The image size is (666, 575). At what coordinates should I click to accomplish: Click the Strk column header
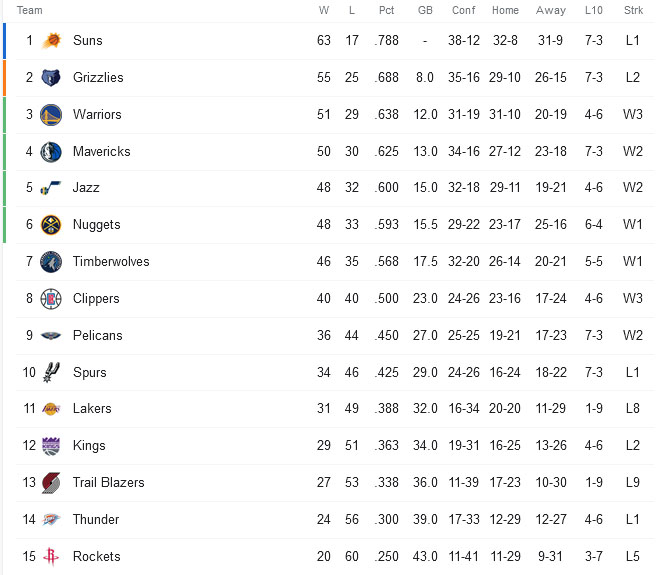click(633, 10)
